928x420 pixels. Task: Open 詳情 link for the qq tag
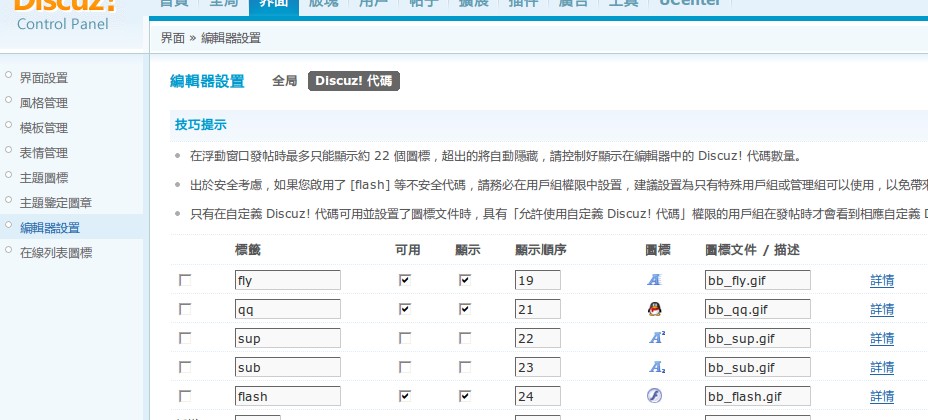[882, 309]
